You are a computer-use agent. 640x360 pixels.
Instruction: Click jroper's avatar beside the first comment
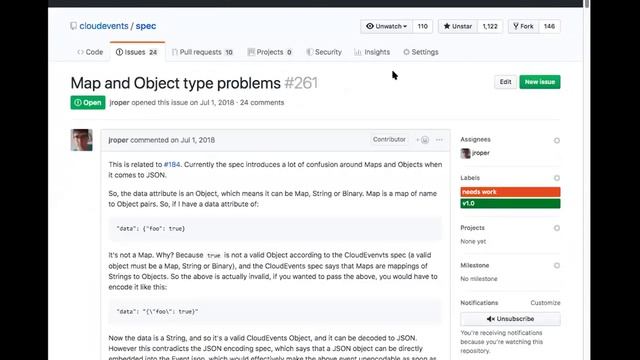tap(82, 140)
